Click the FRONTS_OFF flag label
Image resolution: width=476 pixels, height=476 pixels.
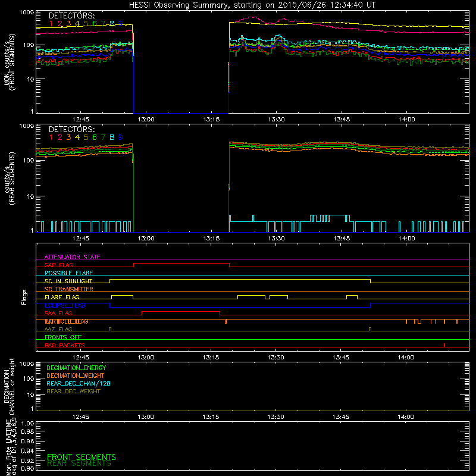63,337
